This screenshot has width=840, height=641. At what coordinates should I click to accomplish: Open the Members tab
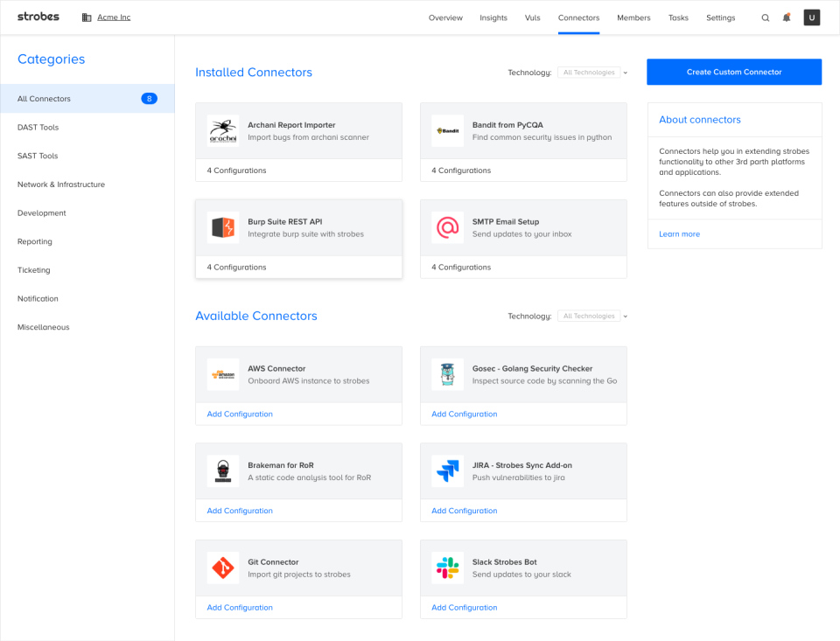pyautogui.click(x=633, y=17)
